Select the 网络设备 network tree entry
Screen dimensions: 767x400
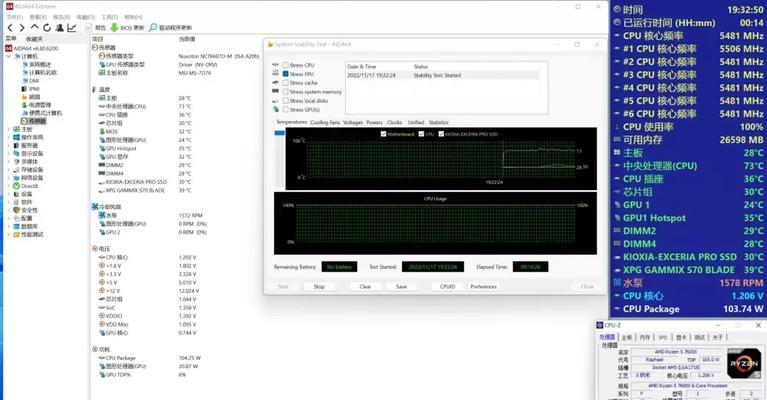(32, 178)
